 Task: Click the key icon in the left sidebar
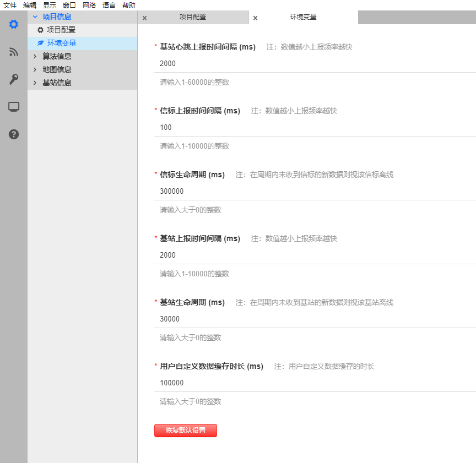[13, 79]
